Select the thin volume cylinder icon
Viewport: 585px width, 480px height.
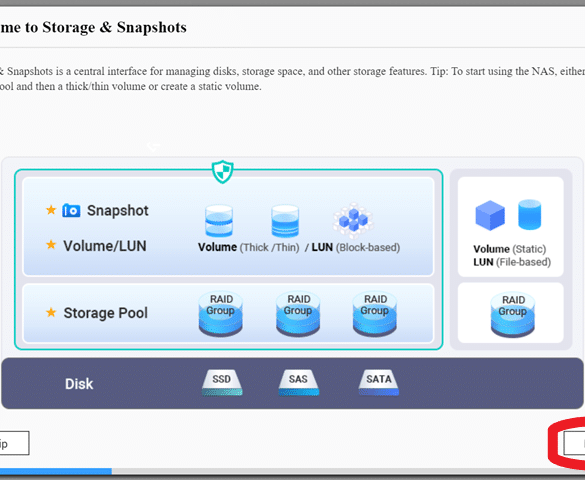pos(285,221)
